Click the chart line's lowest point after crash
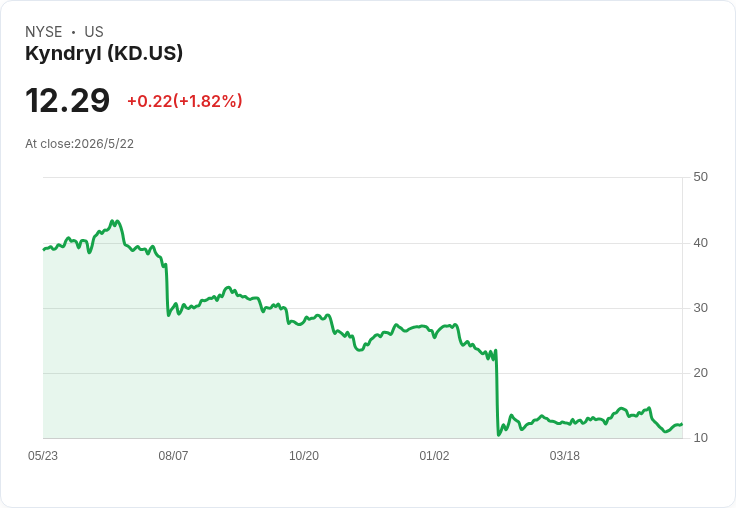 (498, 435)
